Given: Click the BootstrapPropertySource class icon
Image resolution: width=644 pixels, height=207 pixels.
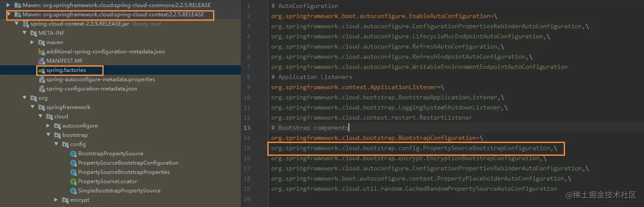Looking at the screenshot, I should click(74, 154).
